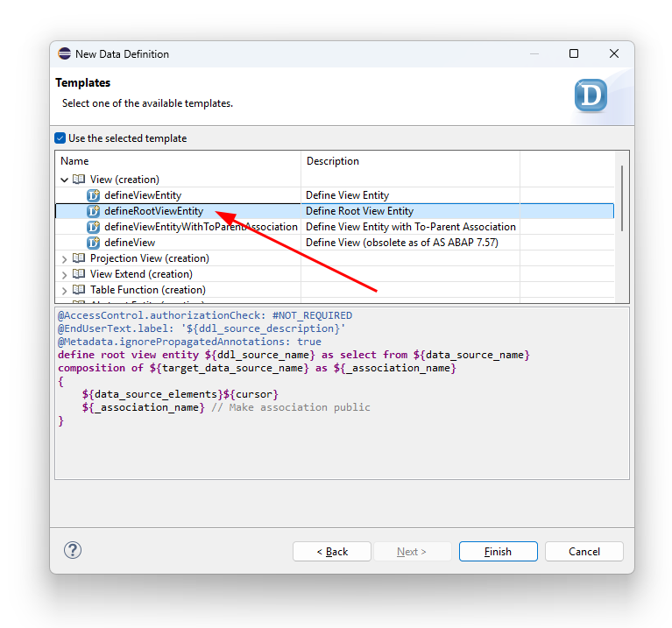
Task: Select the defineViewEntity template name
Action: point(143,195)
